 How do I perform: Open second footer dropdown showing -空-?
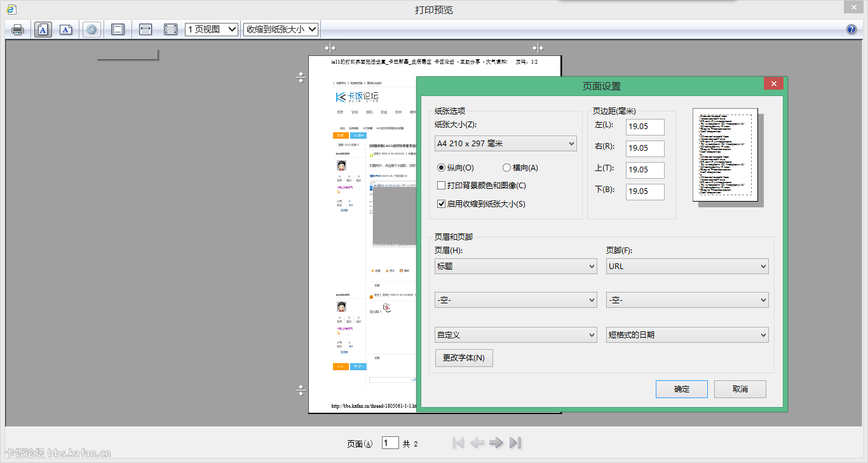click(x=688, y=300)
